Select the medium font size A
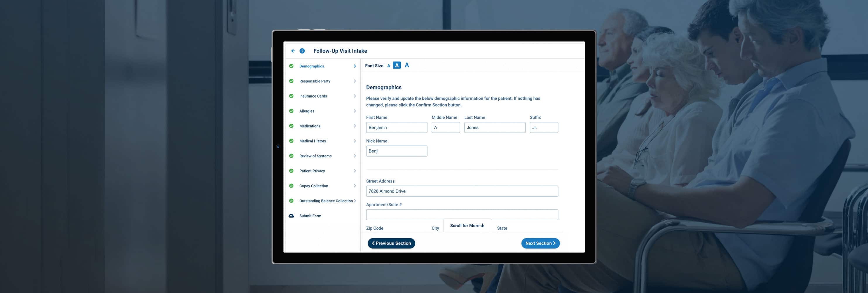This screenshot has width=868, height=293. pos(397,65)
